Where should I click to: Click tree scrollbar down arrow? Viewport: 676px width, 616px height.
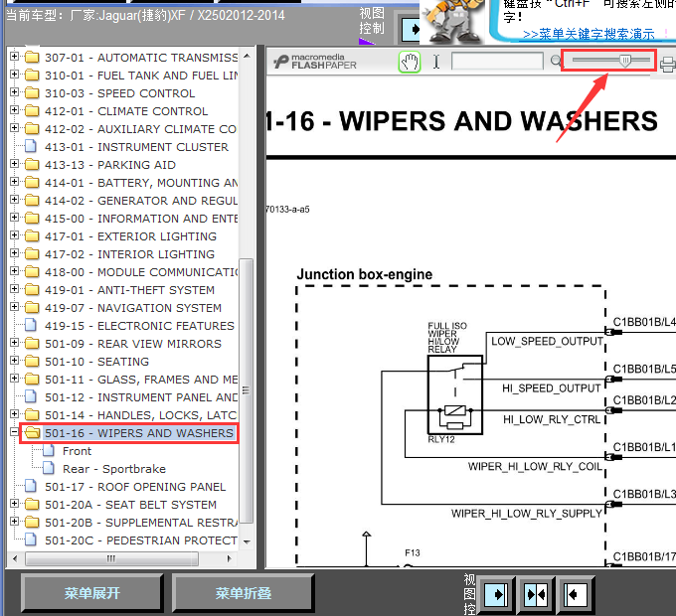click(x=247, y=541)
